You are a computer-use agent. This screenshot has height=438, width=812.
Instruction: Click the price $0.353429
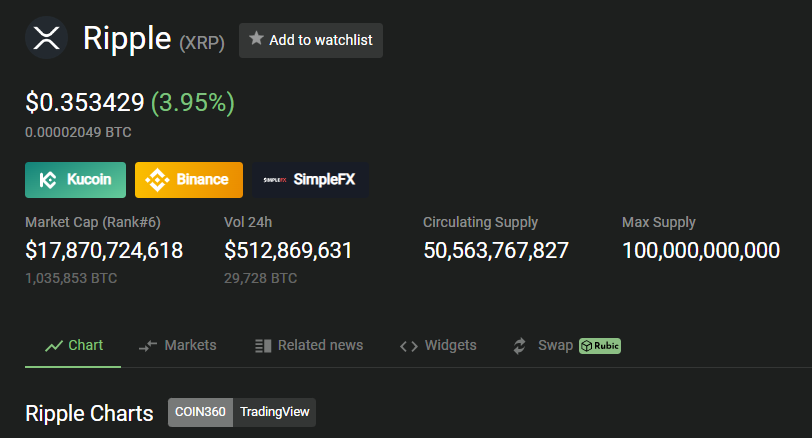pyautogui.click(x=85, y=102)
